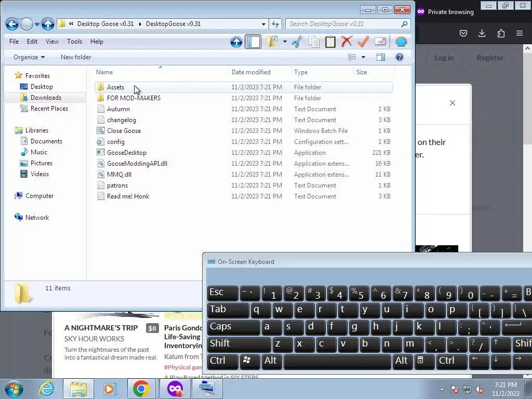Viewport: 532px width, 399px height.
Task: Select Downloads in Favorites
Action: [46, 98]
